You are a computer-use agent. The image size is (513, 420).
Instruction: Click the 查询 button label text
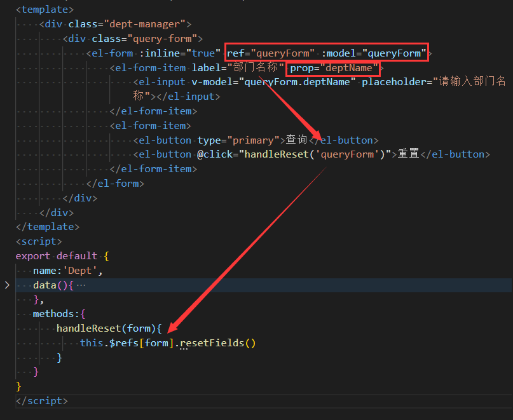[x=296, y=140]
